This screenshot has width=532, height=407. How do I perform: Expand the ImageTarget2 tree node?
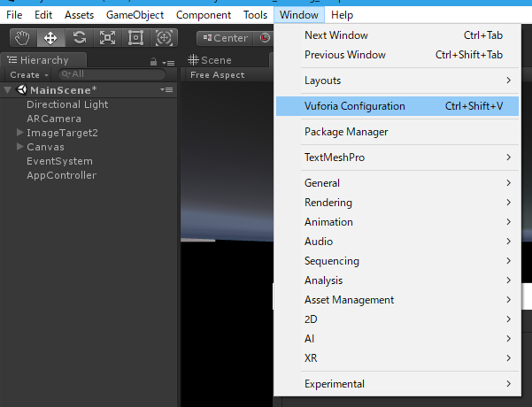click(20, 133)
